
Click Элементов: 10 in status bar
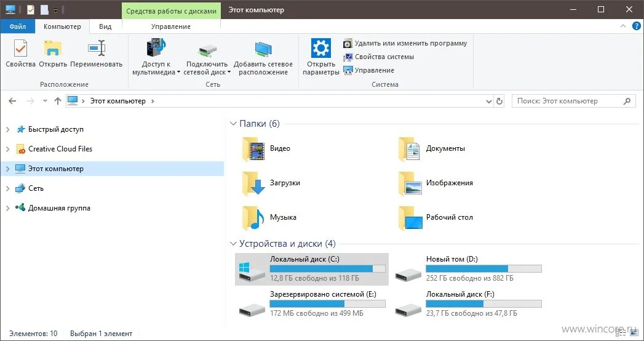(34, 334)
